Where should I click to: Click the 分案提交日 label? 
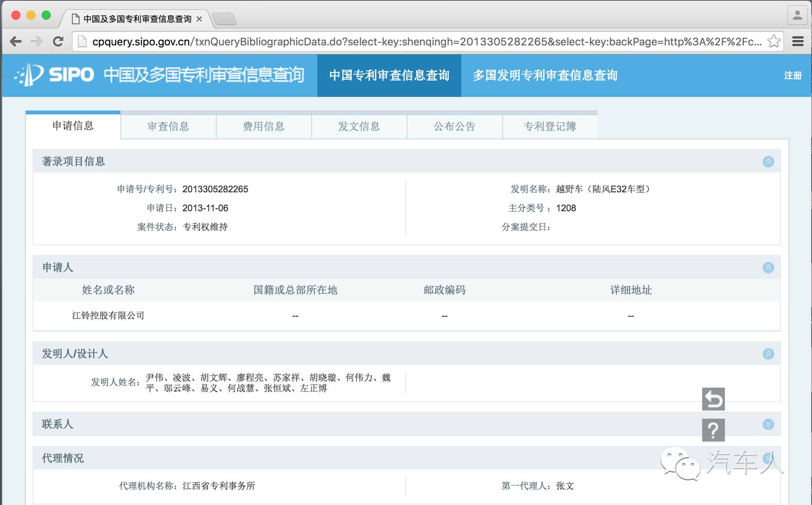526,227
